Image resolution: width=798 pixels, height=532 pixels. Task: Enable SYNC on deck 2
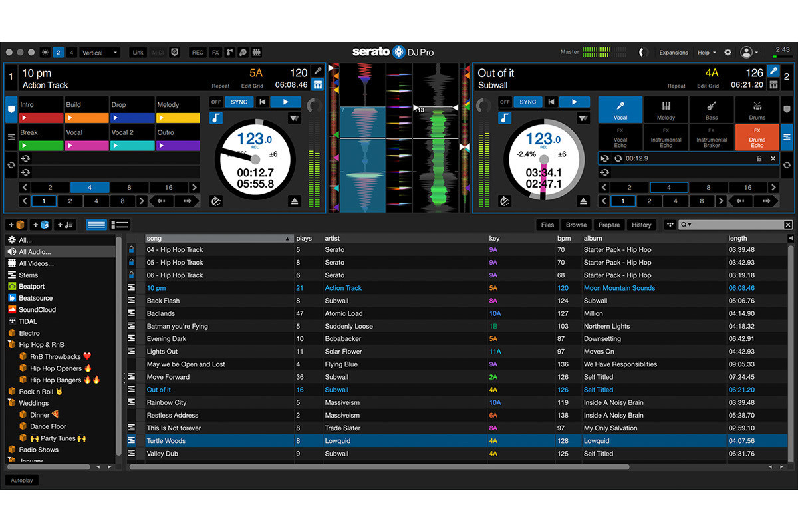pos(527,102)
